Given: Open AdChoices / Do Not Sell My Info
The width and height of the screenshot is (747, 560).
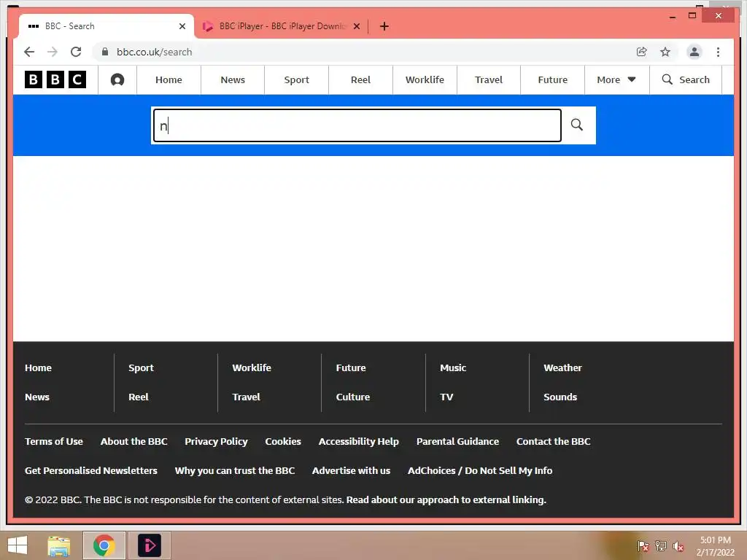Looking at the screenshot, I should pyautogui.click(x=480, y=470).
